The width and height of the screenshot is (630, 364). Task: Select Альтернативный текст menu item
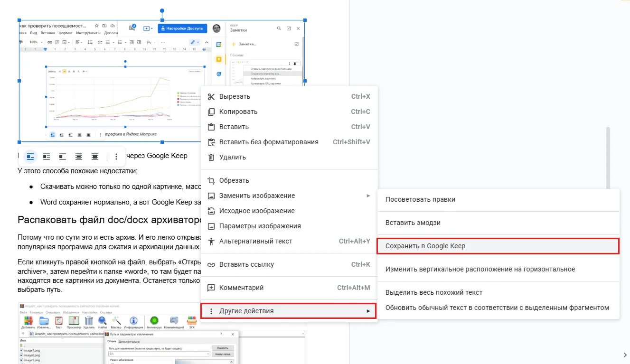[x=289, y=241]
